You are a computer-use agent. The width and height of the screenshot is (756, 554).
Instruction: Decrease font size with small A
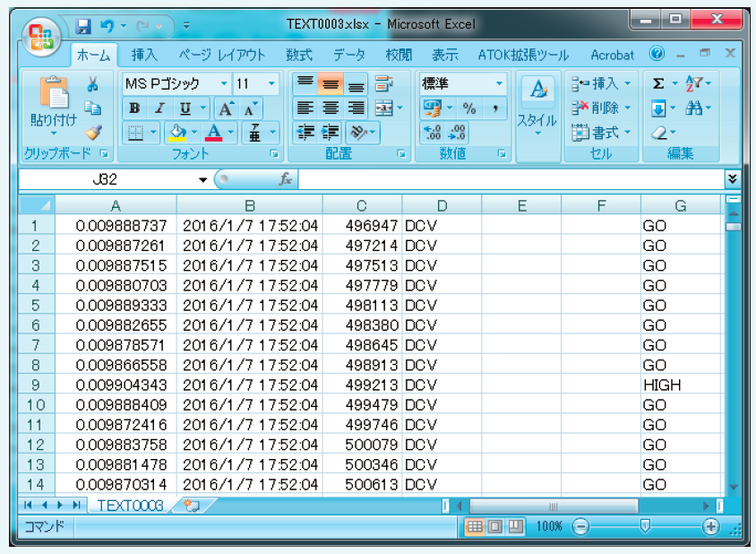click(251, 108)
